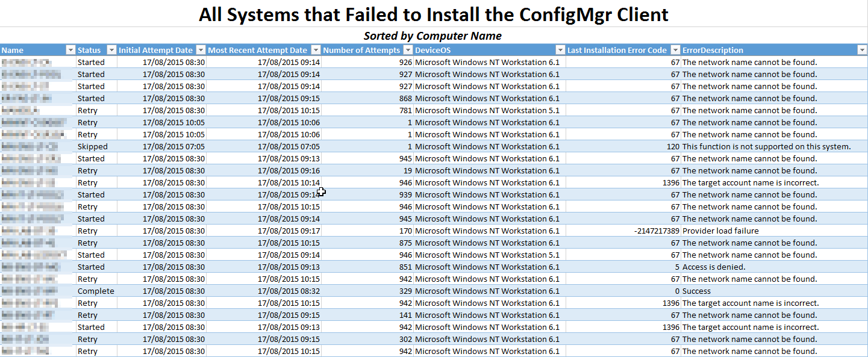The image size is (868, 357).
Task: Open Last Installation Error Code filter dropdown
Action: point(675,51)
